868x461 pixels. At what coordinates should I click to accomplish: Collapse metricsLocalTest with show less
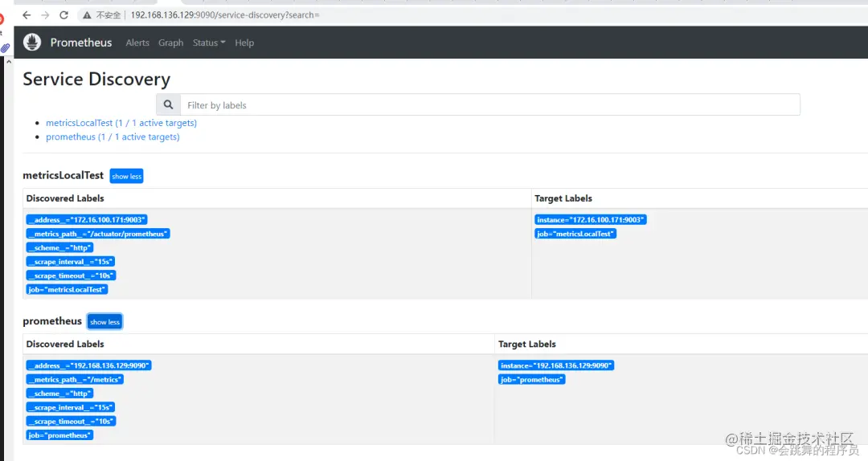126,176
